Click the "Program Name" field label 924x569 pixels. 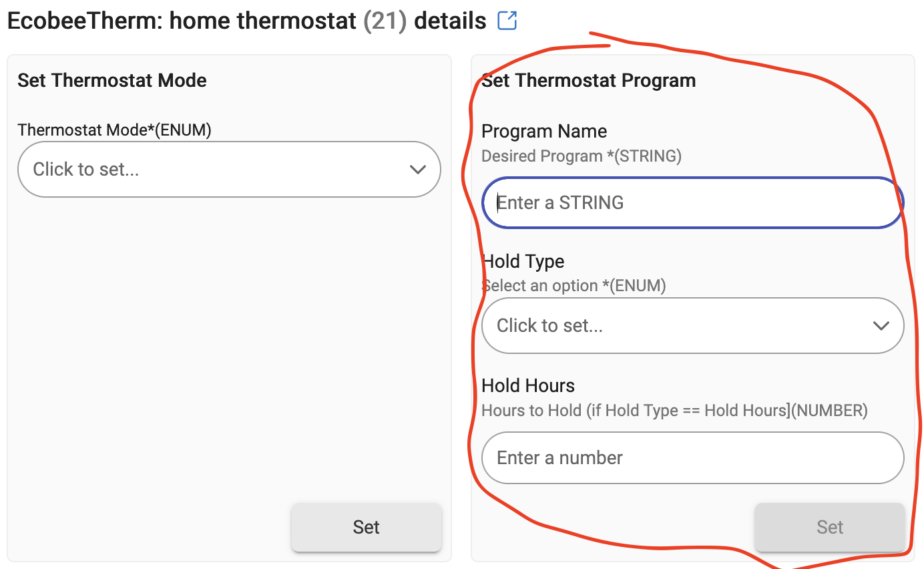click(544, 132)
